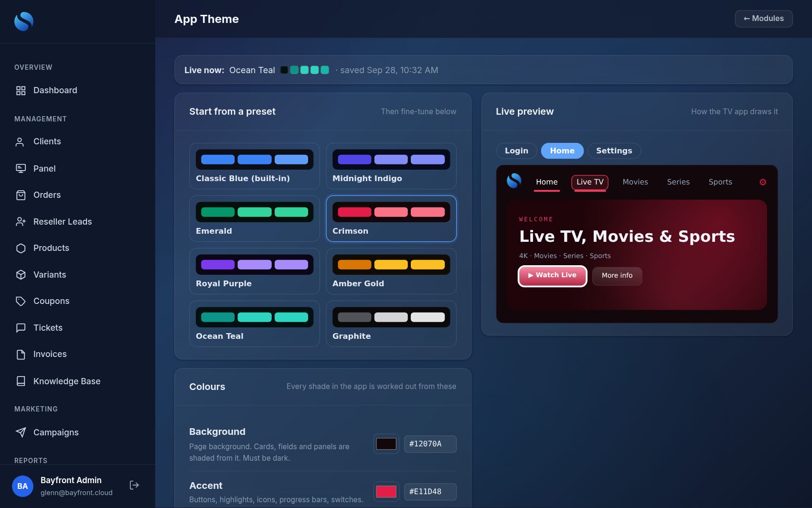Click the logo inside the TV preview
The width and height of the screenshot is (812, 508).
514,181
